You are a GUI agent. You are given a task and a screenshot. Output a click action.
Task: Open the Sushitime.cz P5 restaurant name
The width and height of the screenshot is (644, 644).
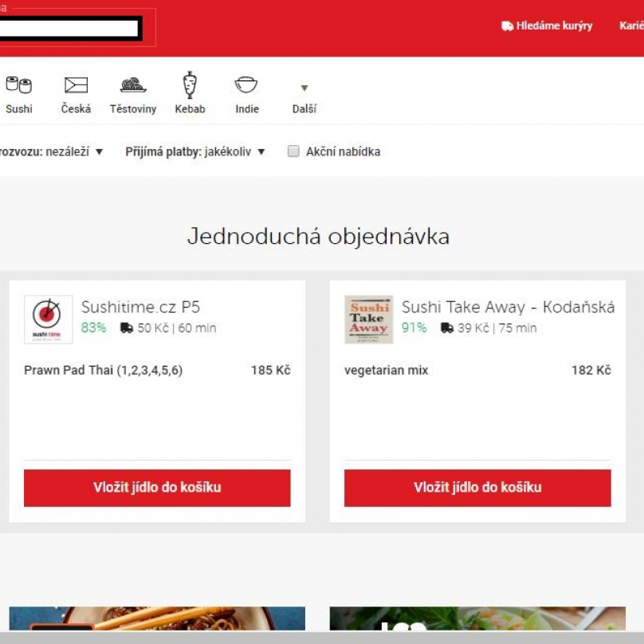tap(140, 307)
